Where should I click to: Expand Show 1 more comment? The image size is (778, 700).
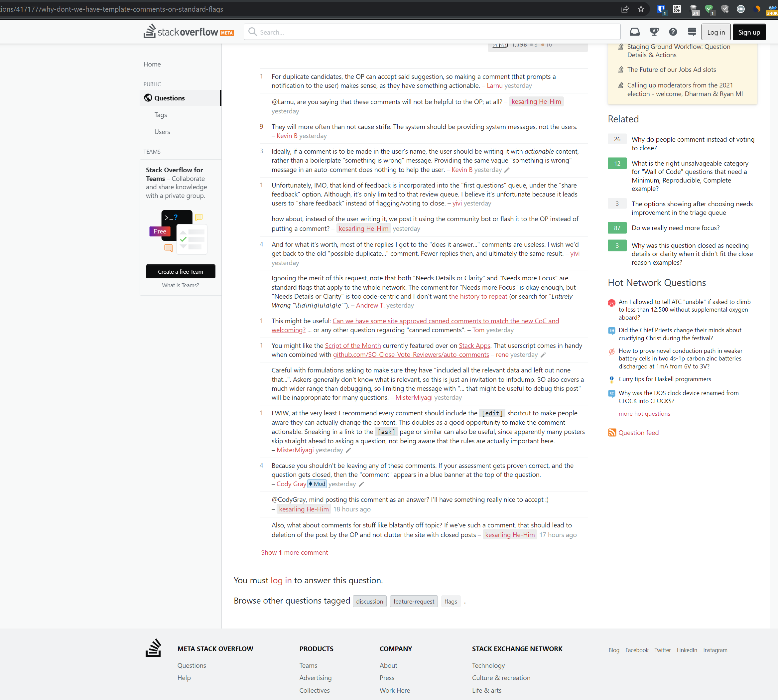pyautogui.click(x=295, y=552)
